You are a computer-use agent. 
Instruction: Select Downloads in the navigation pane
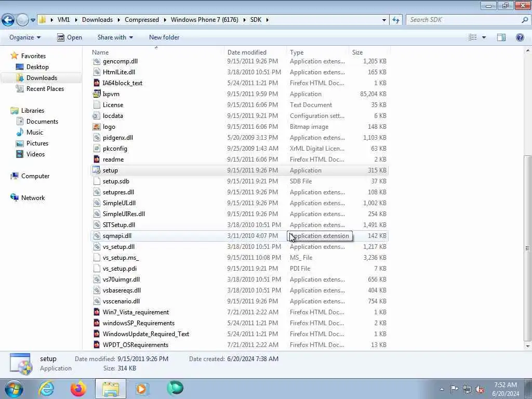coord(42,78)
